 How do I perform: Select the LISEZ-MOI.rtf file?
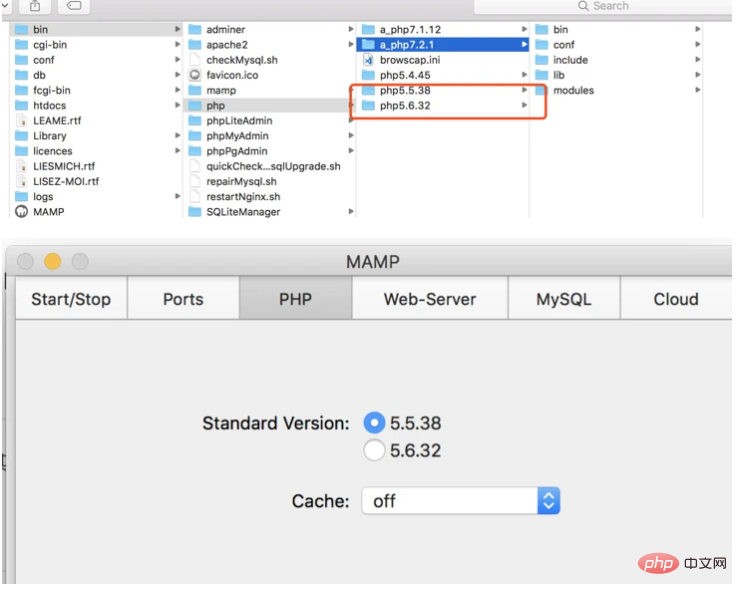pyautogui.click(x=96, y=181)
